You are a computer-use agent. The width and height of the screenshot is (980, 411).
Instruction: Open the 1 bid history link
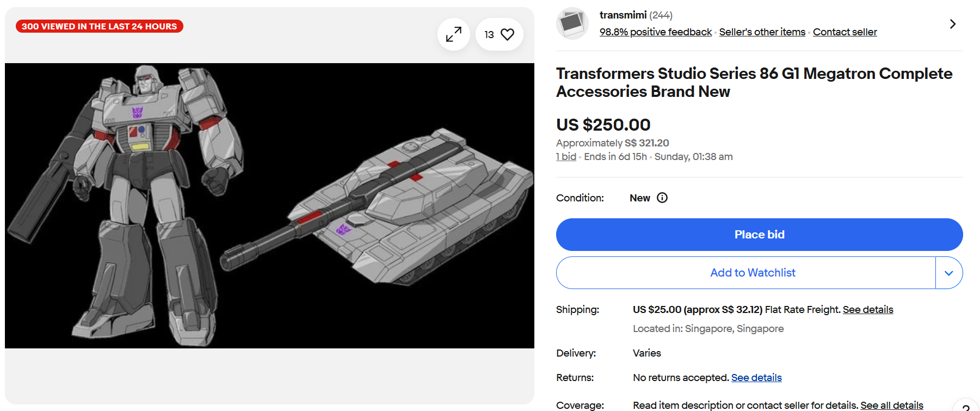566,157
